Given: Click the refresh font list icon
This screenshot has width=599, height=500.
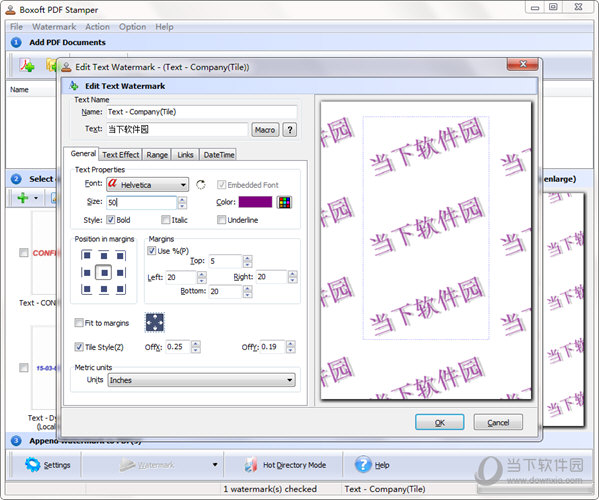Looking at the screenshot, I should tap(201, 185).
